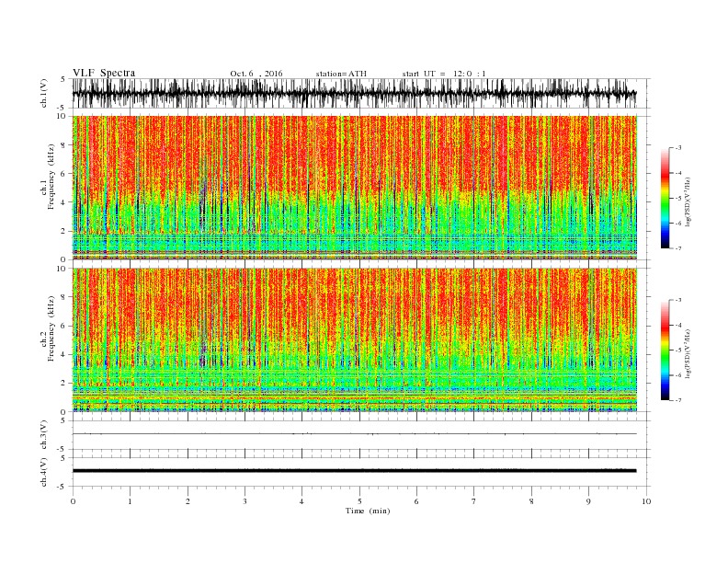Screen dimensions: 728x563
Task: Click time axis tick label "4"
Action: pos(301,501)
